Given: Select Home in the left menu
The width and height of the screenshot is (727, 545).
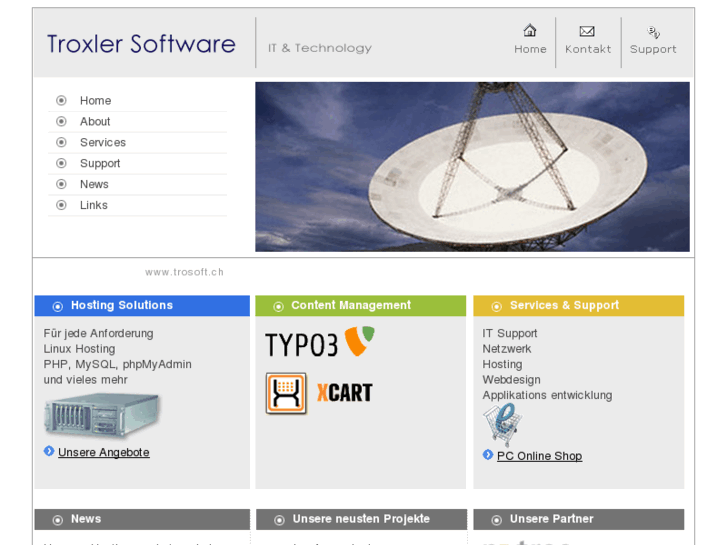Looking at the screenshot, I should tap(95, 101).
